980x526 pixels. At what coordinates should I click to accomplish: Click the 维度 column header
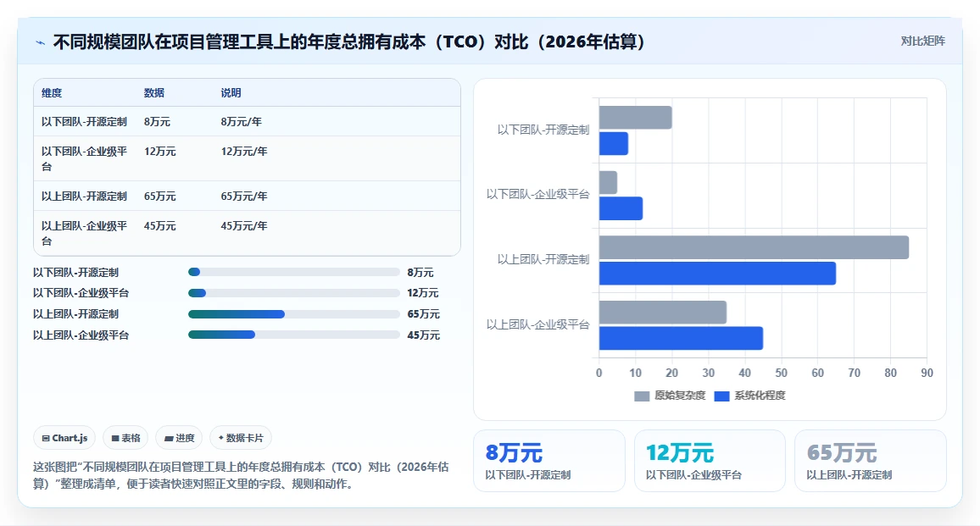52,93
